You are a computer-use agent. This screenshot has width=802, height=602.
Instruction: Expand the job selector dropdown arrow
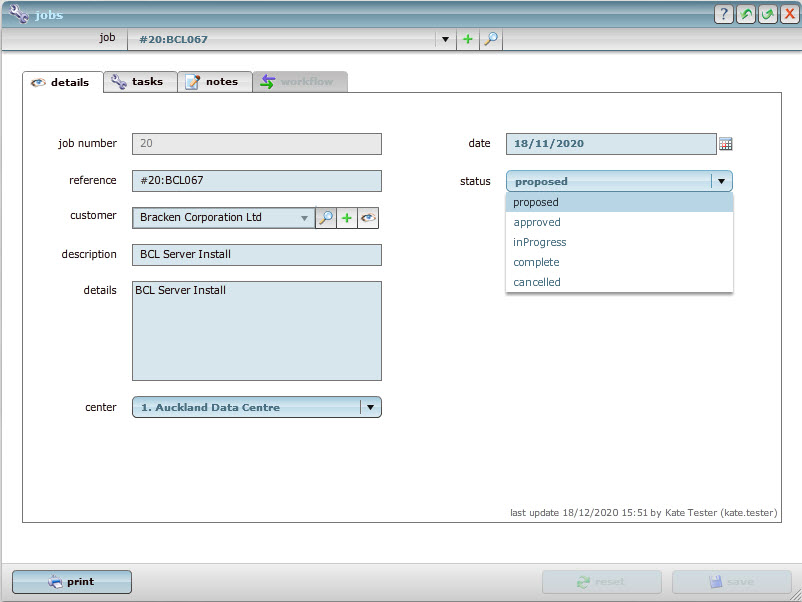click(x=445, y=40)
